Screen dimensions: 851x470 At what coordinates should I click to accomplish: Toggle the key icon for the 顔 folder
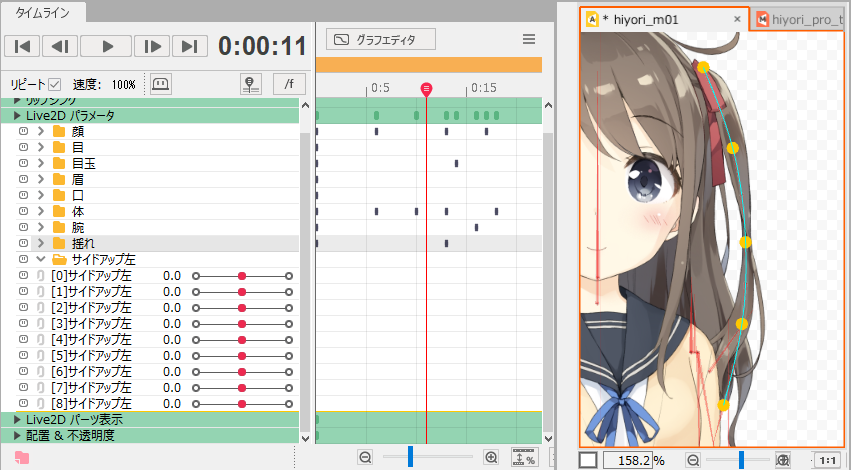[x=23, y=132]
